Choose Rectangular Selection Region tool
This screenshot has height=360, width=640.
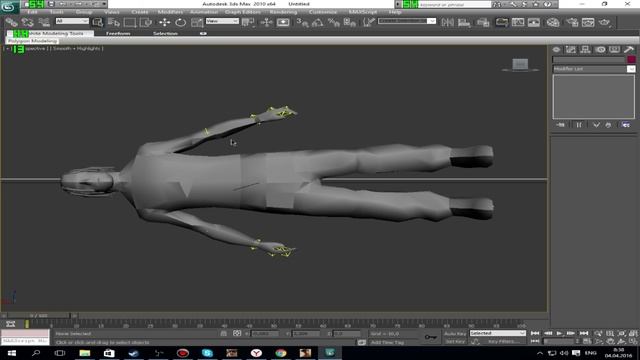click(x=130, y=22)
